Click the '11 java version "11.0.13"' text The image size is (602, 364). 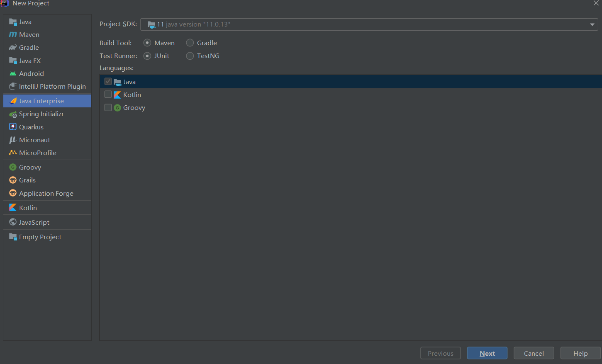pyautogui.click(x=193, y=24)
